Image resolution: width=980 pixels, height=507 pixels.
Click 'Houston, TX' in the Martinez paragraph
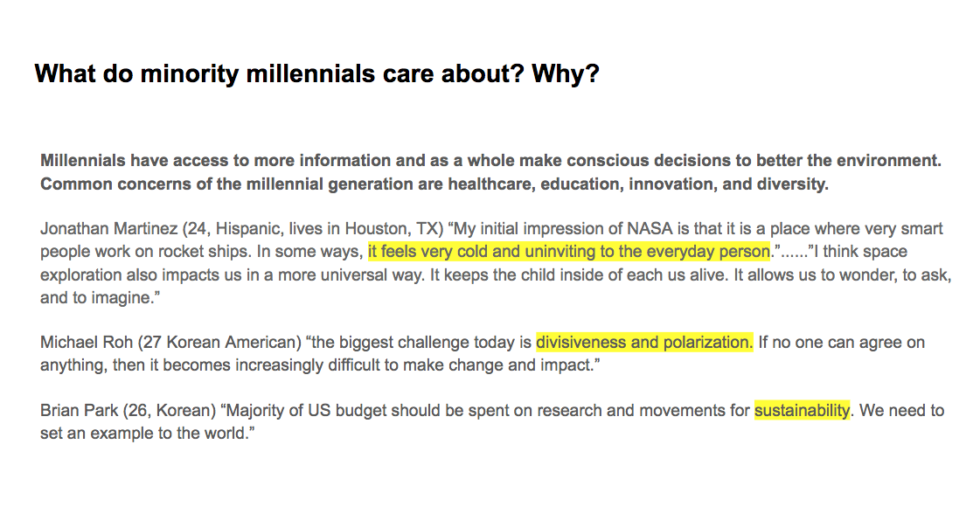393,229
